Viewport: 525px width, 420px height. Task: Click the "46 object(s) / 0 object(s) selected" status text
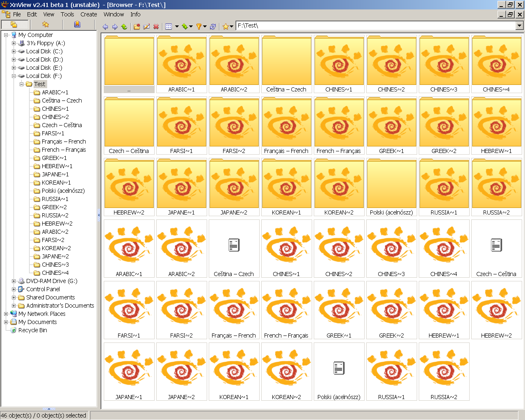coord(43,415)
